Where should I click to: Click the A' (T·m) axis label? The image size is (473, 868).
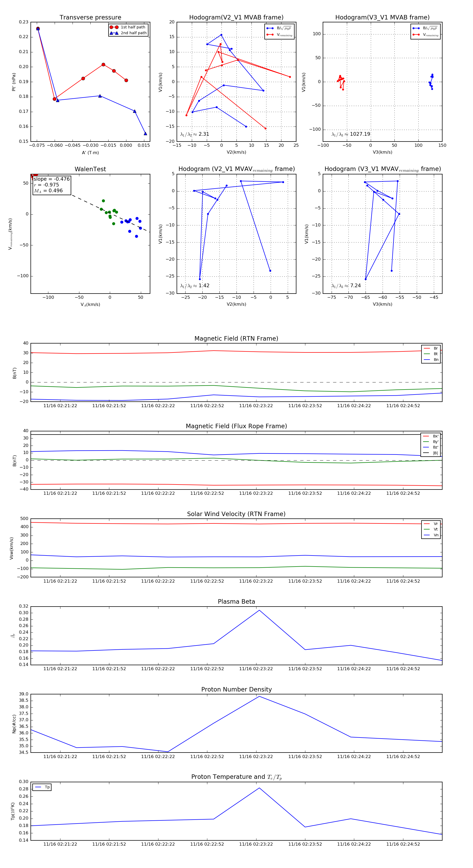90,153
